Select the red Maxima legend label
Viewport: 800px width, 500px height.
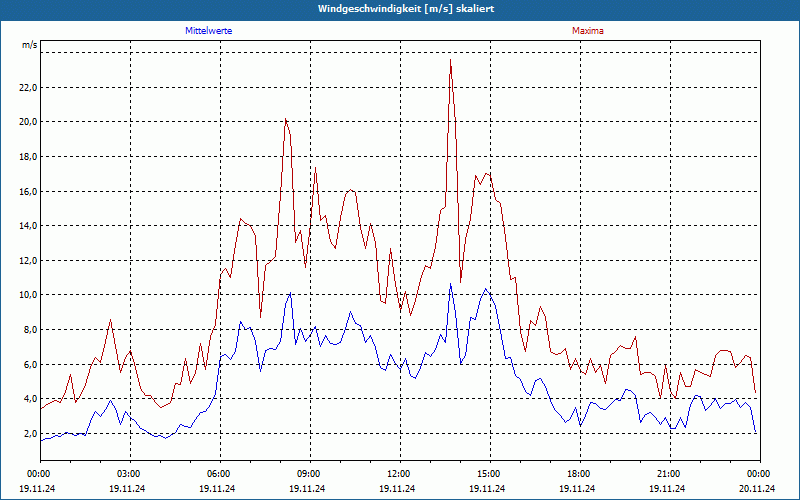tap(588, 31)
